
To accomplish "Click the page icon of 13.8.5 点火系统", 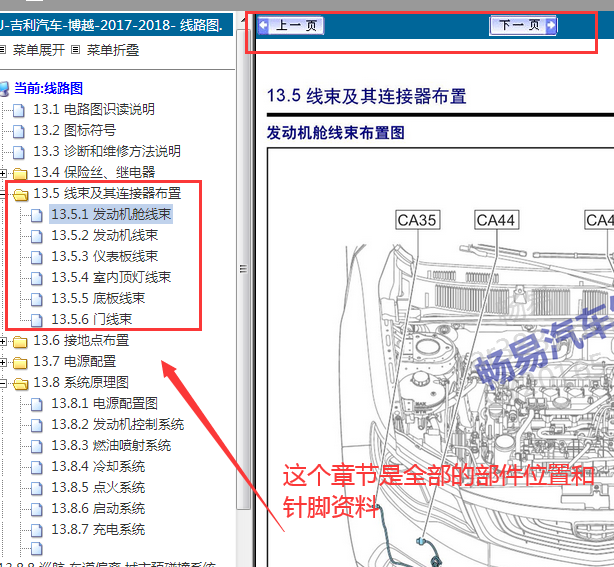I will pos(36,488).
